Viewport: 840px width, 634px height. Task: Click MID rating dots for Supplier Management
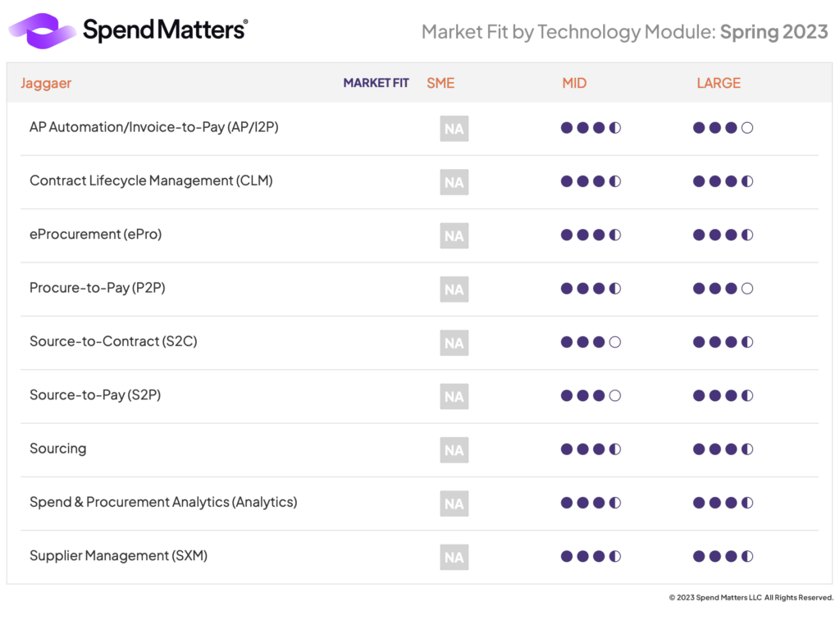591,556
